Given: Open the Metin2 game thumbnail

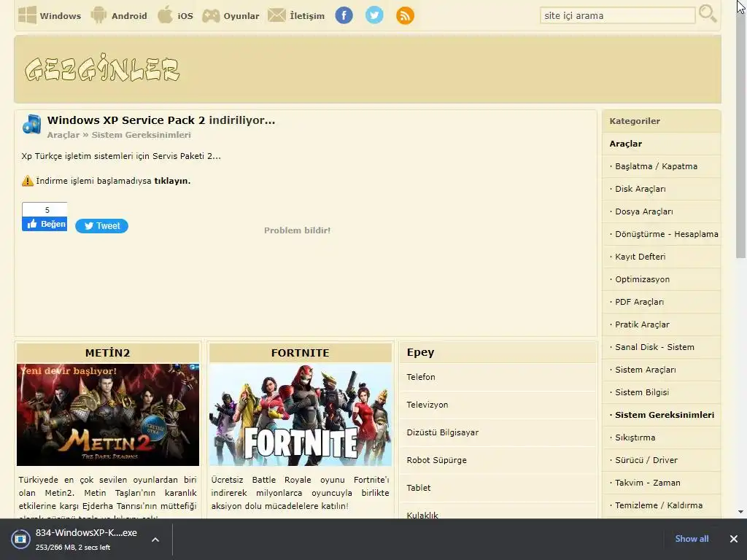Looking at the screenshot, I should click(108, 415).
